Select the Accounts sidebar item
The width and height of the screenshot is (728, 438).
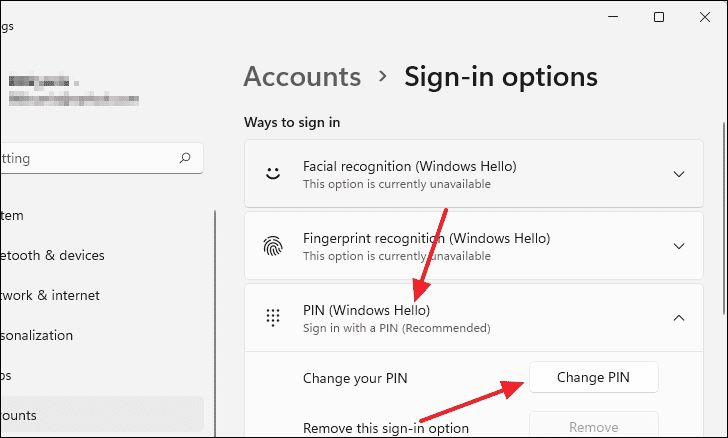102,415
